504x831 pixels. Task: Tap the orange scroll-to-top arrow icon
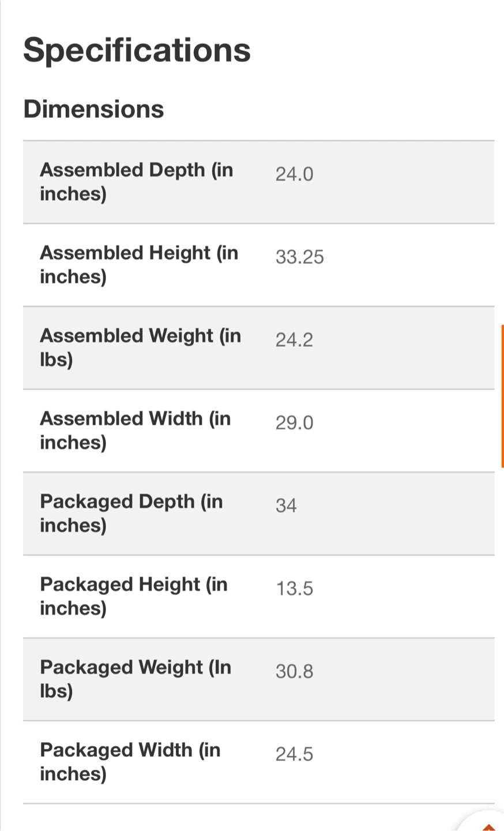(488, 827)
